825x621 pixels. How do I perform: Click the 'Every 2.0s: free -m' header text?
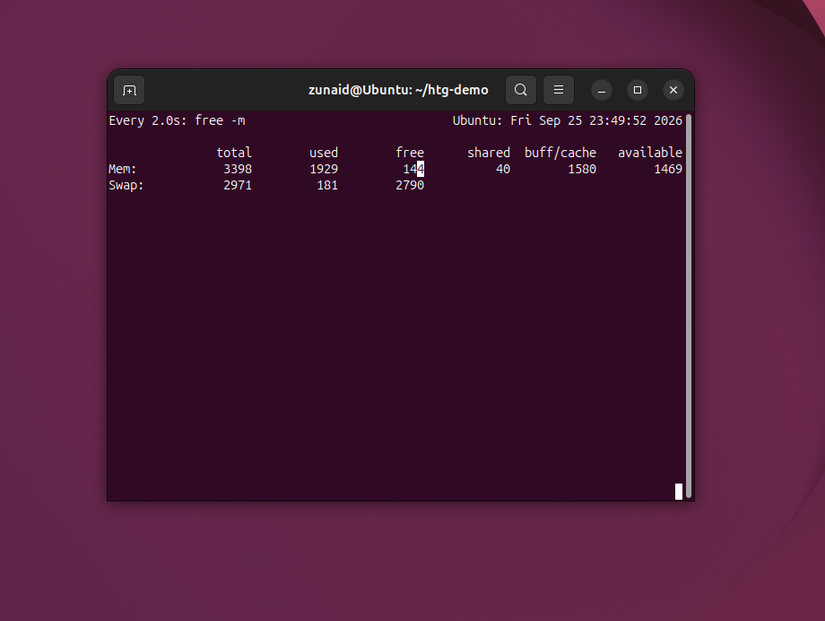click(x=177, y=121)
